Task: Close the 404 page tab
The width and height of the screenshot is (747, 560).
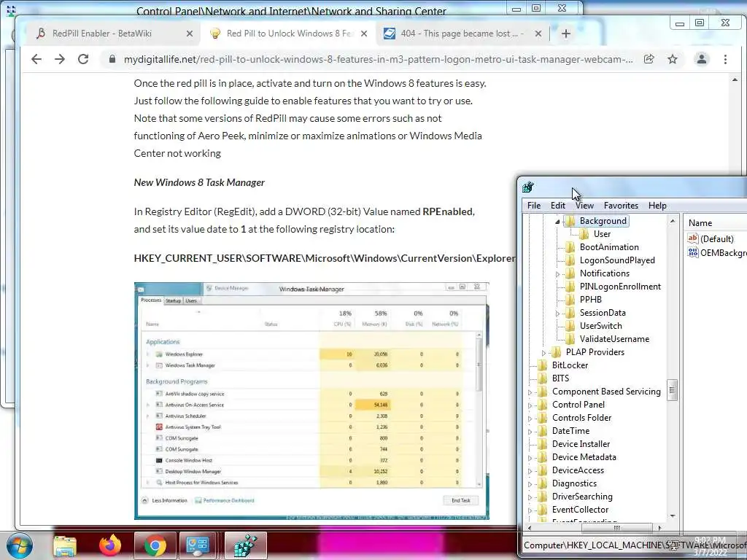Action: pyautogui.click(x=538, y=34)
